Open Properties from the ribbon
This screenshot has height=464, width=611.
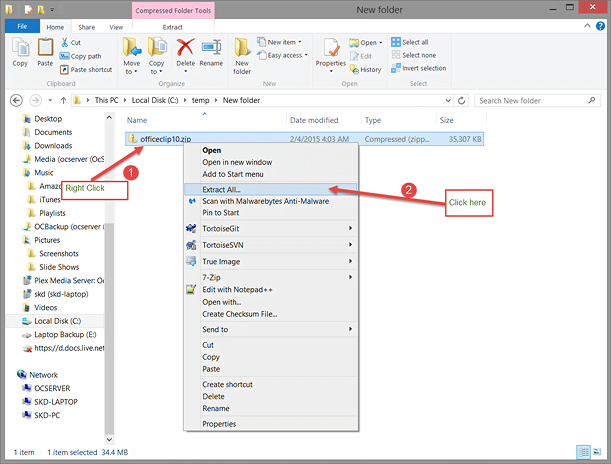330,50
